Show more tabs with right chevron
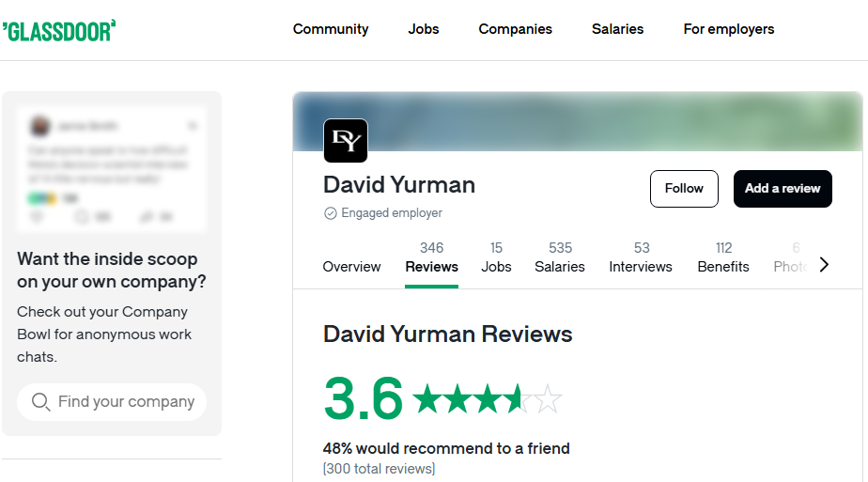The width and height of the screenshot is (868, 482). click(824, 265)
